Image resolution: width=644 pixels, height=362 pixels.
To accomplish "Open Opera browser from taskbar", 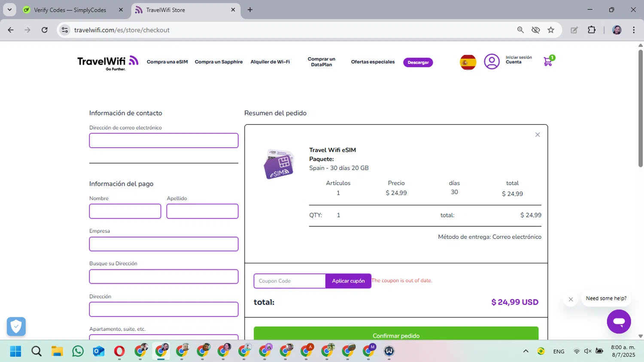I will [x=119, y=351].
